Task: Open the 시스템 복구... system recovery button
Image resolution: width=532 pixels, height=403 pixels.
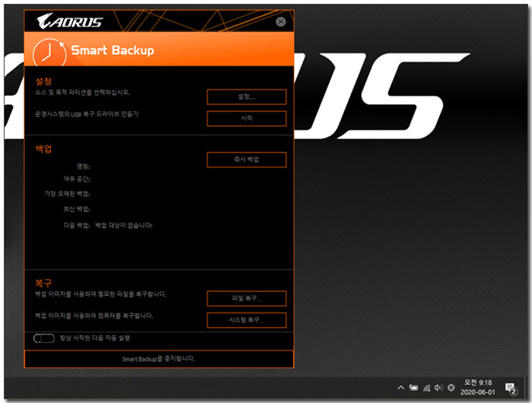Action: [x=247, y=320]
